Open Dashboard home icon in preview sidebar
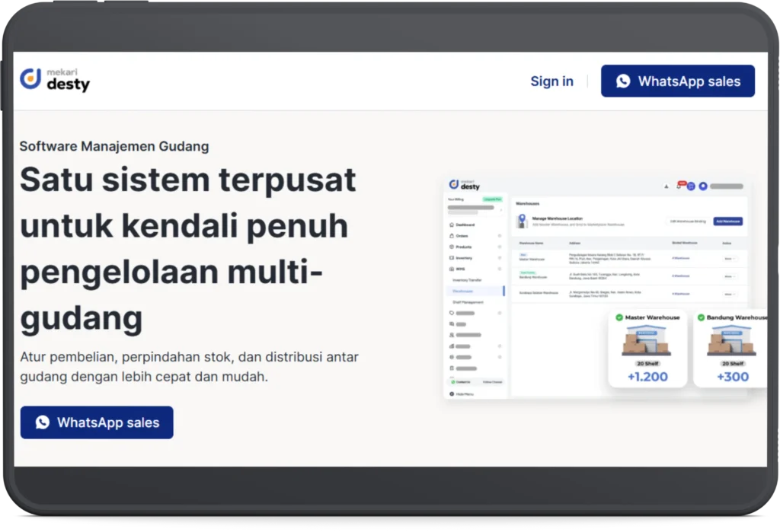 tap(452, 225)
